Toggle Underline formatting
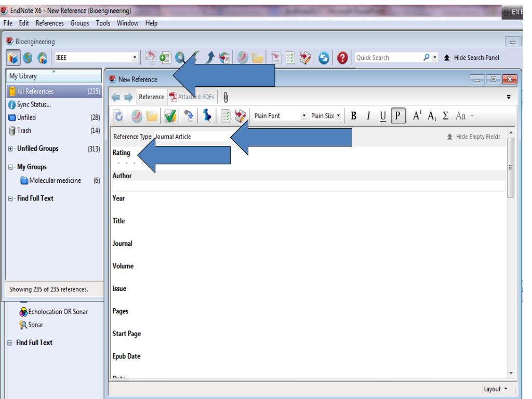This screenshot has width=532, height=399. [383, 116]
